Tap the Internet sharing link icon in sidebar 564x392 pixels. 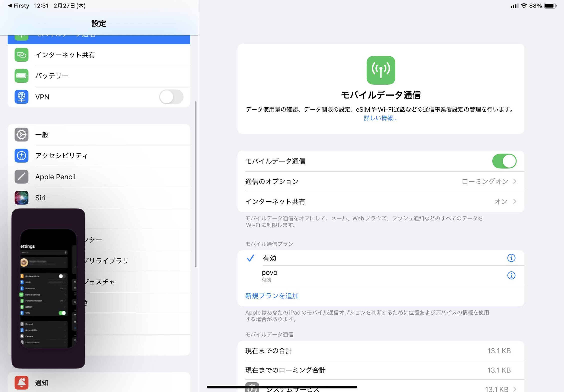tap(21, 55)
